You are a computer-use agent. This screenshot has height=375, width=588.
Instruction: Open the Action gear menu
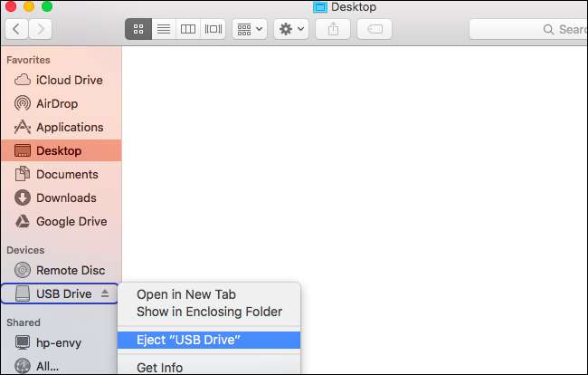[291, 29]
